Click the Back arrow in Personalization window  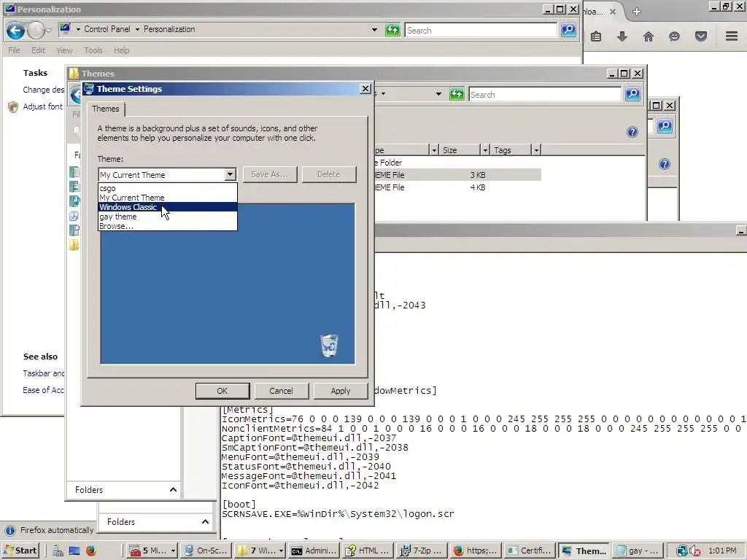point(15,31)
